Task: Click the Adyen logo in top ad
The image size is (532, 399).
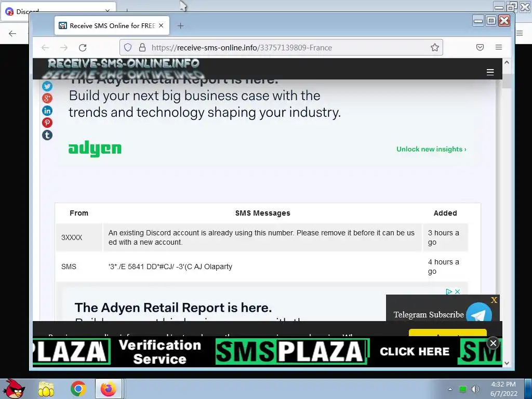Action: [95, 149]
